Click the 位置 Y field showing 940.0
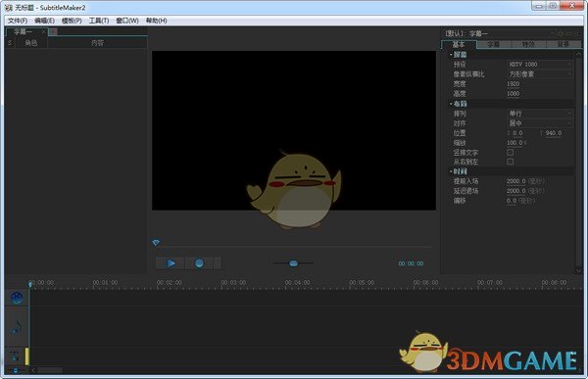Image resolution: width=588 pixels, height=379 pixels. [x=554, y=133]
